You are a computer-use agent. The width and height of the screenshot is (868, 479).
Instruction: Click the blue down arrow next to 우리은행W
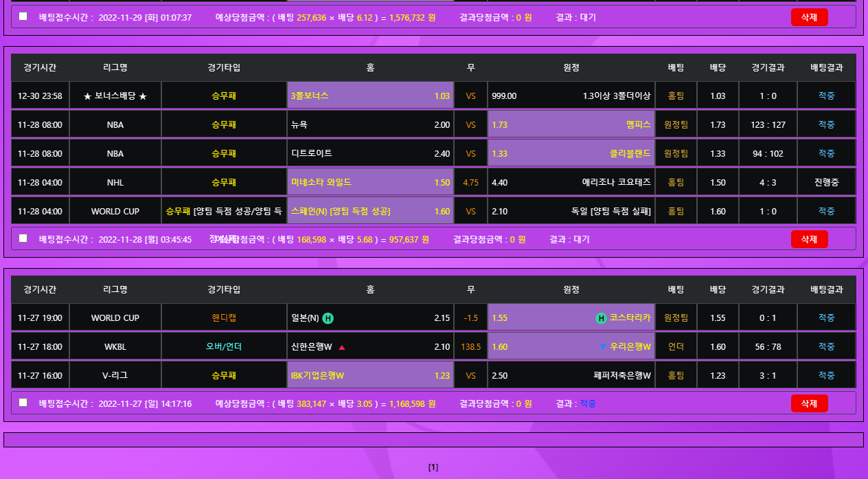[x=603, y=347]
